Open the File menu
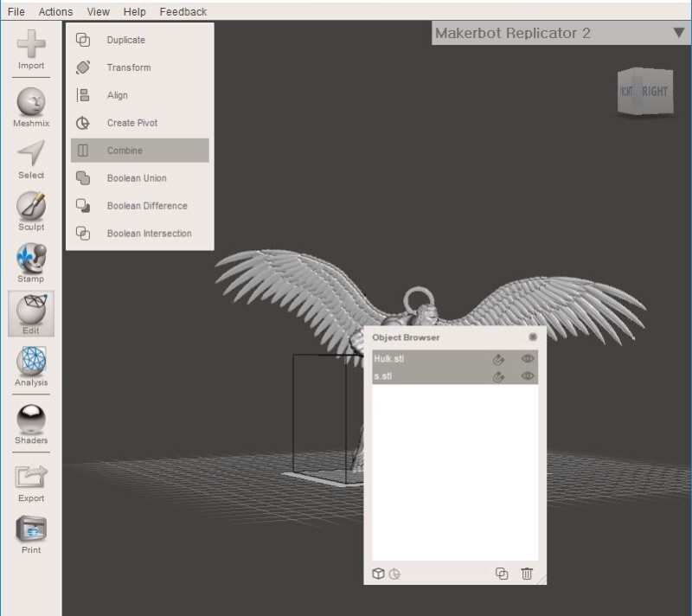This screenshot has width=692, height=616. point(16,12)
